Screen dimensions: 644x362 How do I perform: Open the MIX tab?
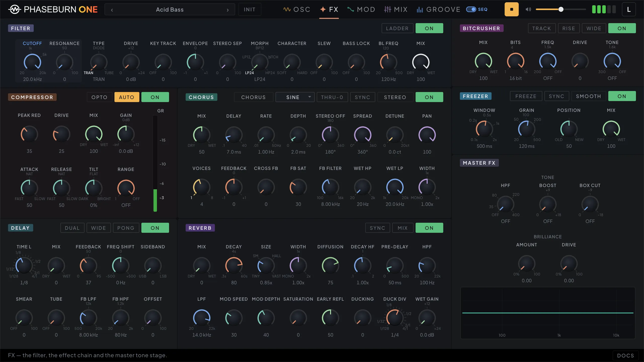tap(396, 10)
